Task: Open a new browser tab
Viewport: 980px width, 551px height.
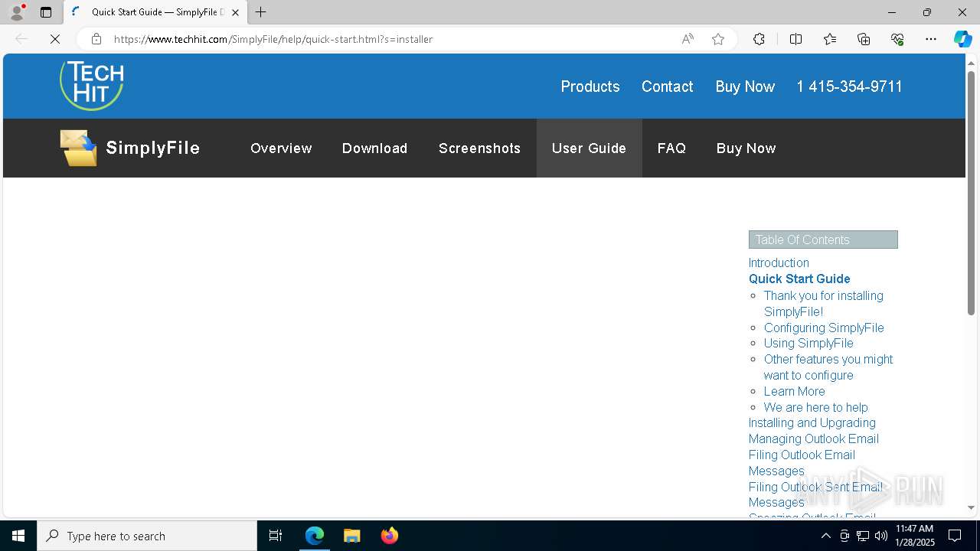Action: [x=261, y=12]
